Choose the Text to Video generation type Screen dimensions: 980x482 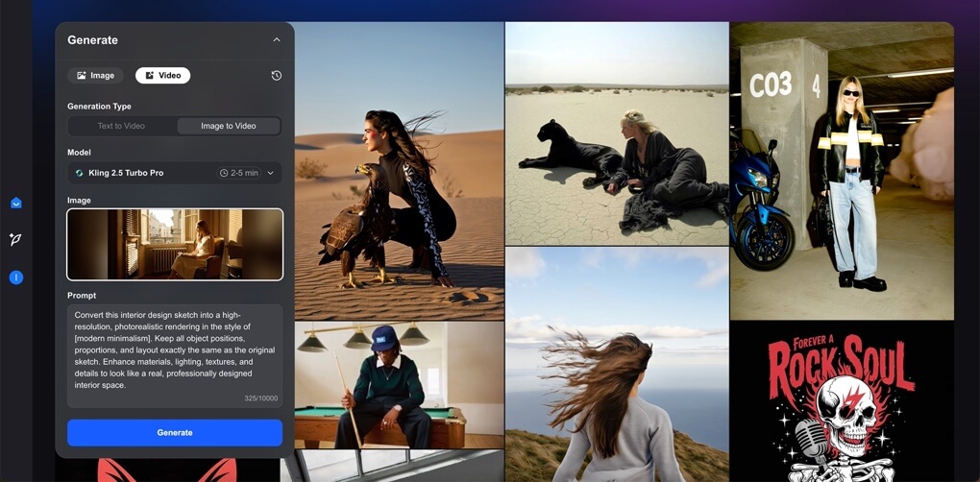coord(121,126)
